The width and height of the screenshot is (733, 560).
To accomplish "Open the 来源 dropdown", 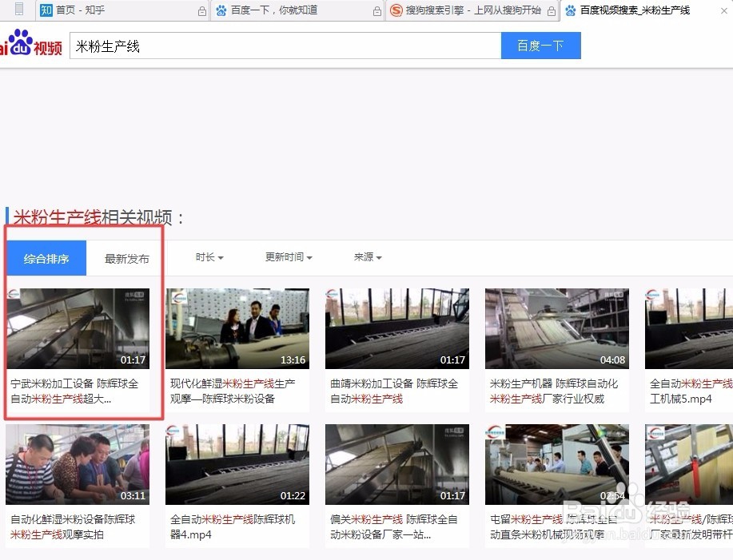I will [x=366, y=257].
